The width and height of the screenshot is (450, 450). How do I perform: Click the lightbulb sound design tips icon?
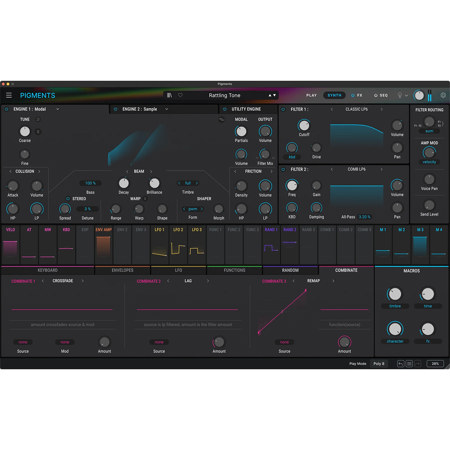pos(400,95)
